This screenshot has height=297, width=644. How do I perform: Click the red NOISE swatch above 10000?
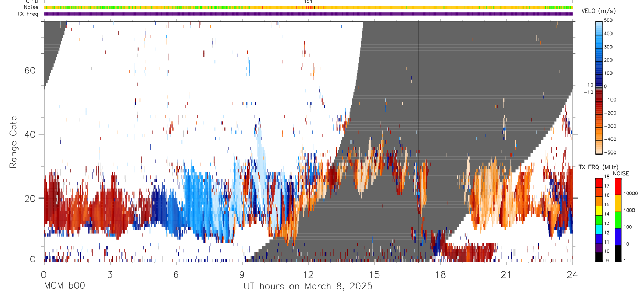point(618,186)
